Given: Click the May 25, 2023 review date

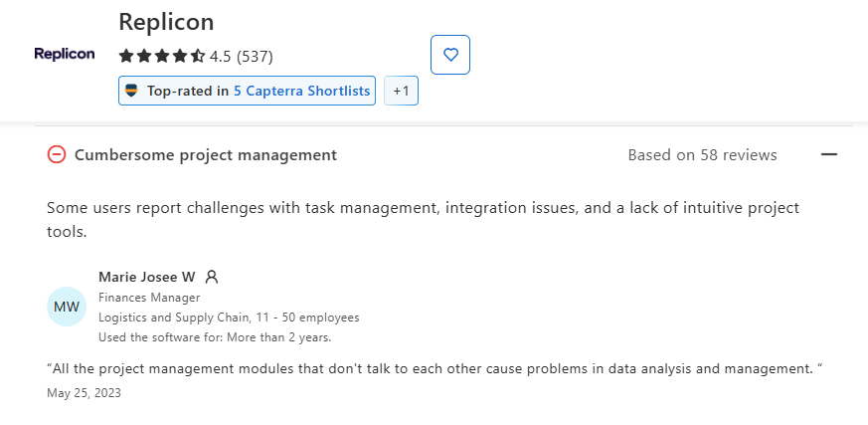Looking at the screenshot, I should coord(84,393).
